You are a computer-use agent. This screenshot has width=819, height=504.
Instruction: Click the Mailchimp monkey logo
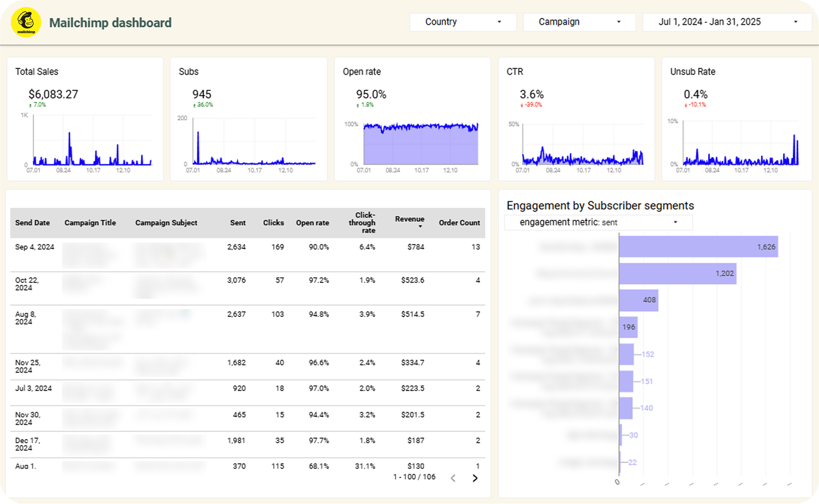(26, 22)
